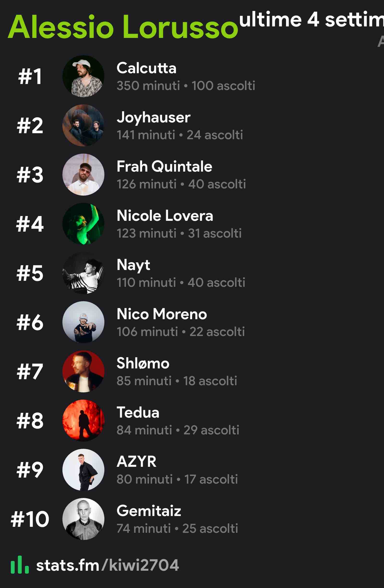Image resolution: width=384 pixels, height=588 pixels.
Task: Select the #10 ranking label
Action: pos(30,519)
